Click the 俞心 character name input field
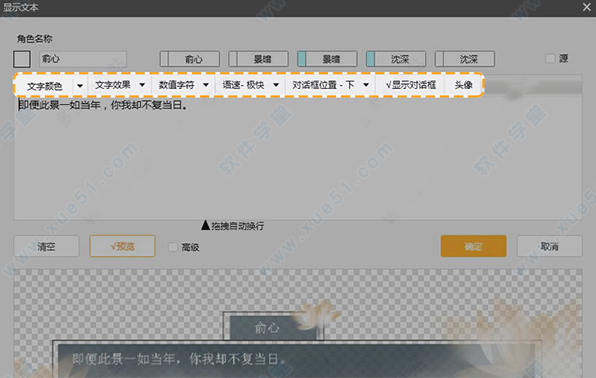Image resolution: width=596 pixels, height=378 pixels. (83, 59)
